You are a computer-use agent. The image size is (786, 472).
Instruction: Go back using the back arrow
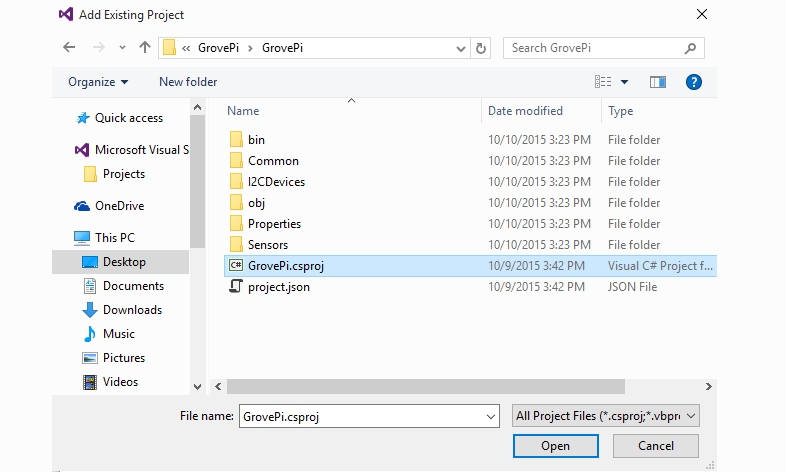pos(69,48)
